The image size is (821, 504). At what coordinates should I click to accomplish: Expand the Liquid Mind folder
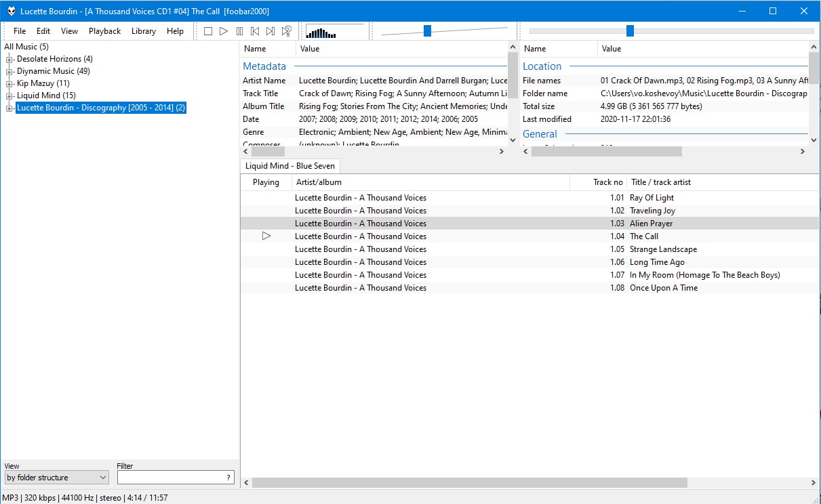point(9,96)
